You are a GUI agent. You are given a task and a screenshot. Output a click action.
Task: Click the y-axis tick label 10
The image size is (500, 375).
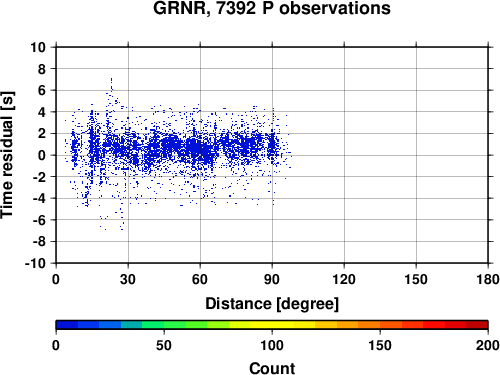[38, 47]
